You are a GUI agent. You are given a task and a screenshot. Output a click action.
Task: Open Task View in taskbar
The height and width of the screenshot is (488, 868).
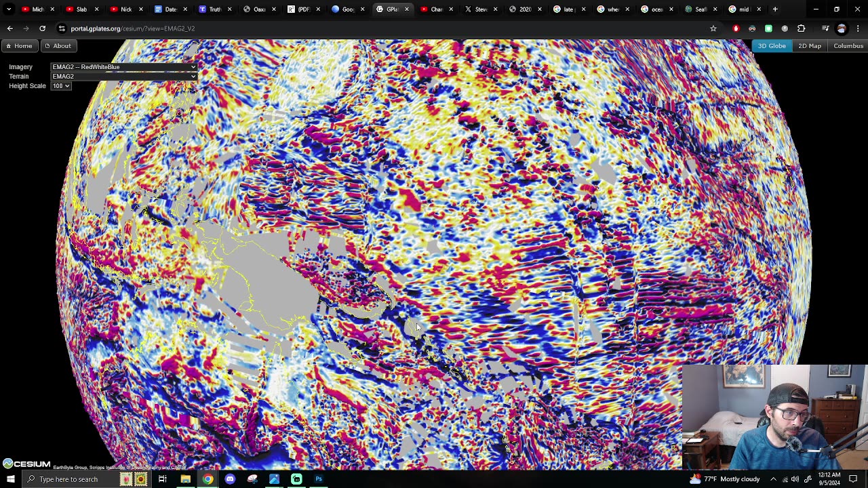pos(163,479)
